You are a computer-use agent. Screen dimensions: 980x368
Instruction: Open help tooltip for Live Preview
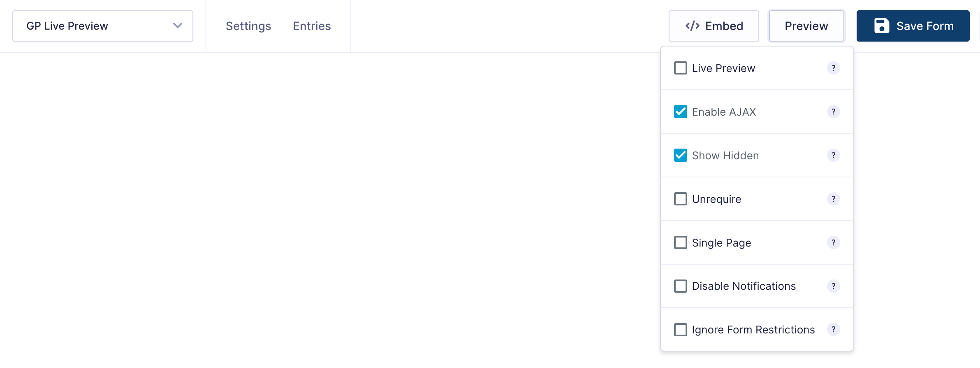tap(833, 68)
